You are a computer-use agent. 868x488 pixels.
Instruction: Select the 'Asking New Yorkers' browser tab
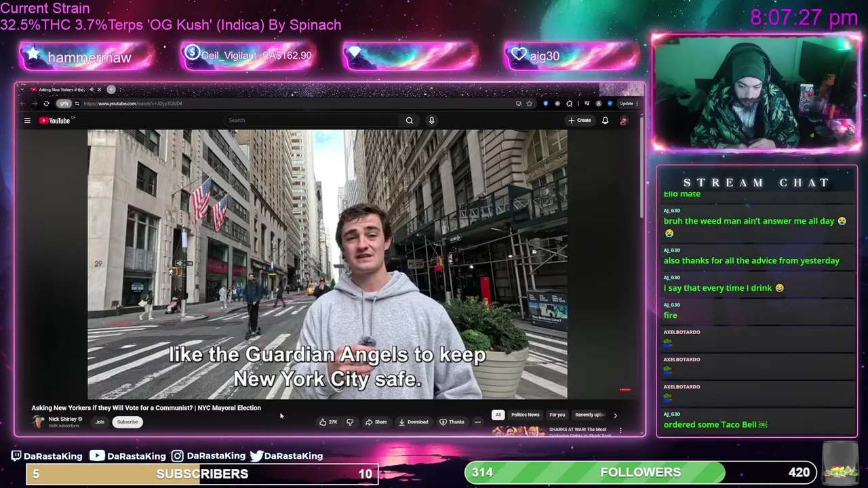pyautogui.click(x=61, y=89)
